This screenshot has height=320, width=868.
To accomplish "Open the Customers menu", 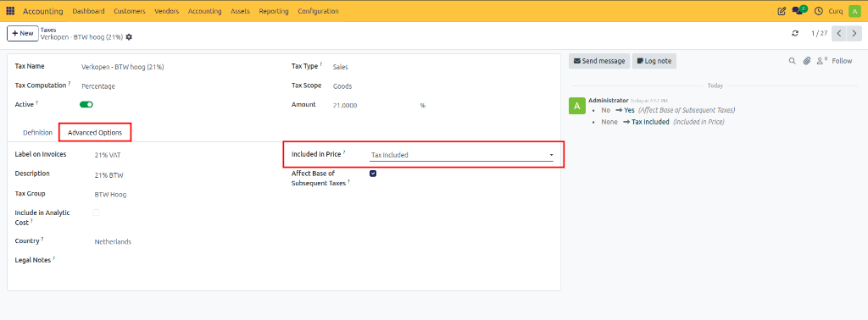I will tap(130, 11).
